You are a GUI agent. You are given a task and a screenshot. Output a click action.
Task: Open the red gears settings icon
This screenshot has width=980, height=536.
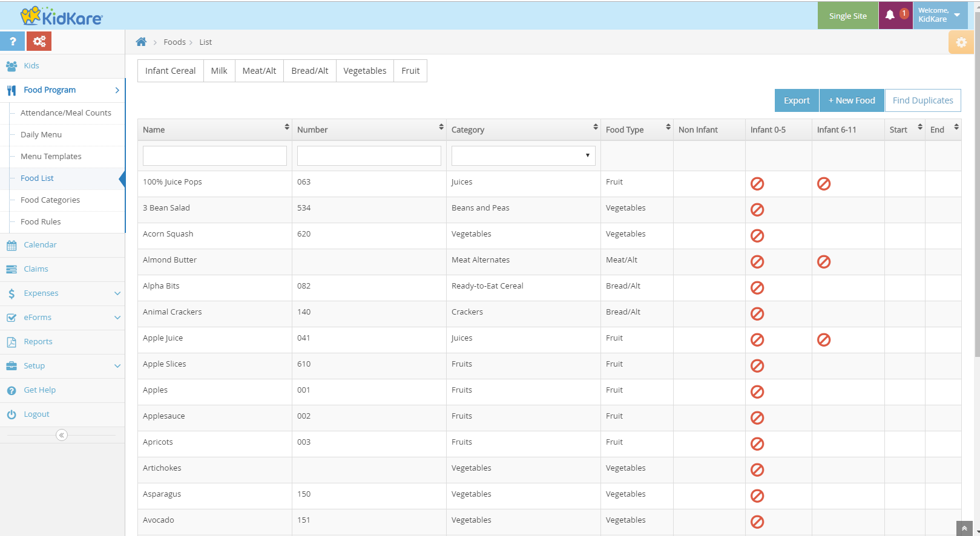[x=39, y=41]
